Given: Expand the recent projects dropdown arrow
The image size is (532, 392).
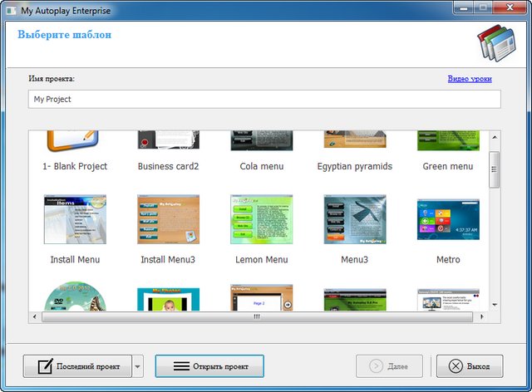Looking at the screenshot, I should pos(138,366).
